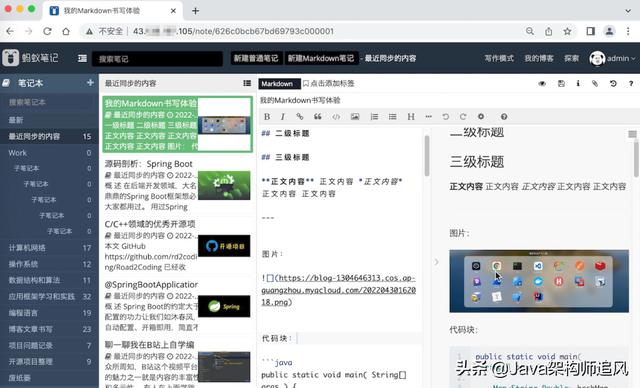The image size is (640, 388).
Task: Click the 新建普通笔记 button
Action: pos(256,58)
